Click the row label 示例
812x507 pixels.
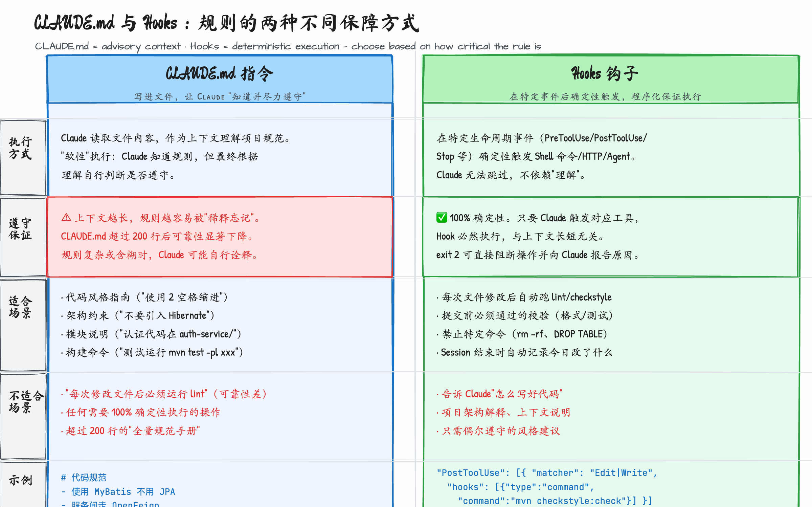(x=20, y=480)
